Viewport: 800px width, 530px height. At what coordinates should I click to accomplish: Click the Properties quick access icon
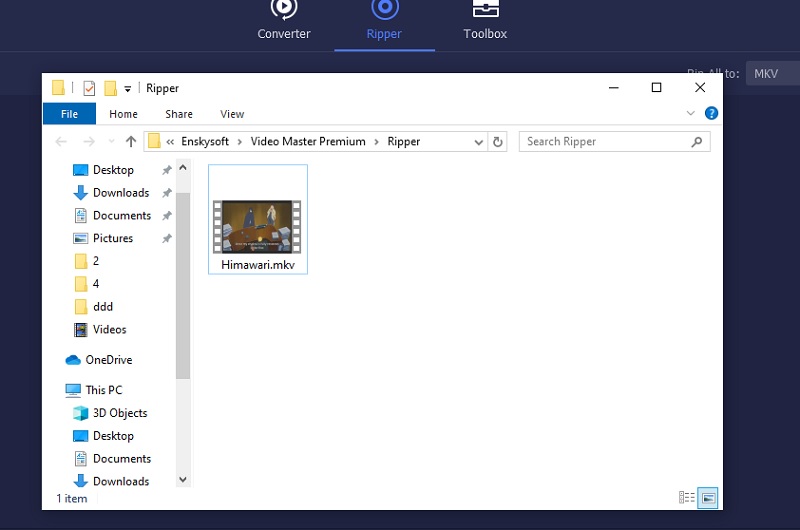[x=89, y=88]
